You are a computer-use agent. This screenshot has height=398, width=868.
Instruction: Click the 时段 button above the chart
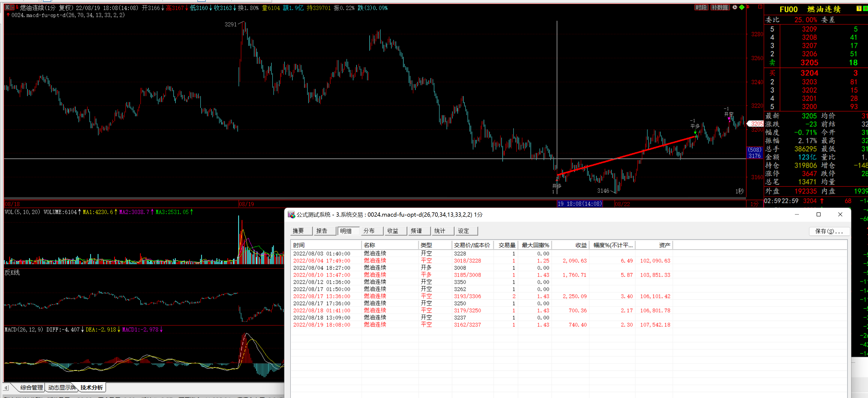tap(701, 7)
